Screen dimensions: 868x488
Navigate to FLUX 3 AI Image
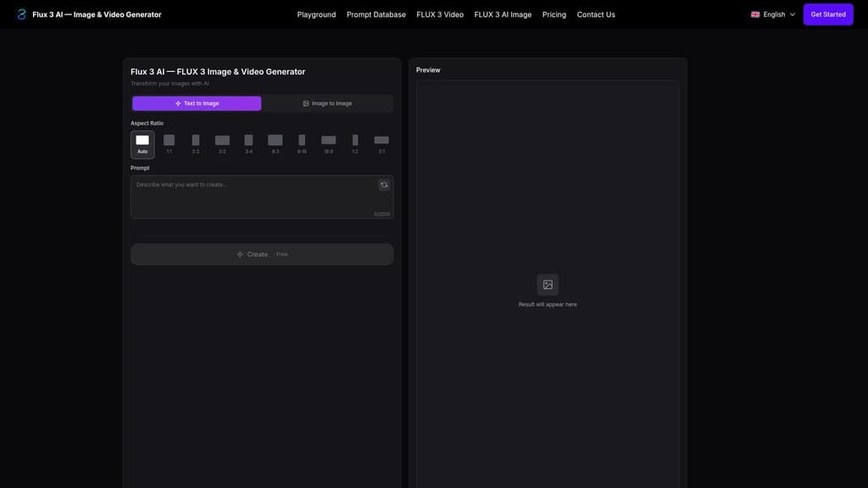click(503, 14)
